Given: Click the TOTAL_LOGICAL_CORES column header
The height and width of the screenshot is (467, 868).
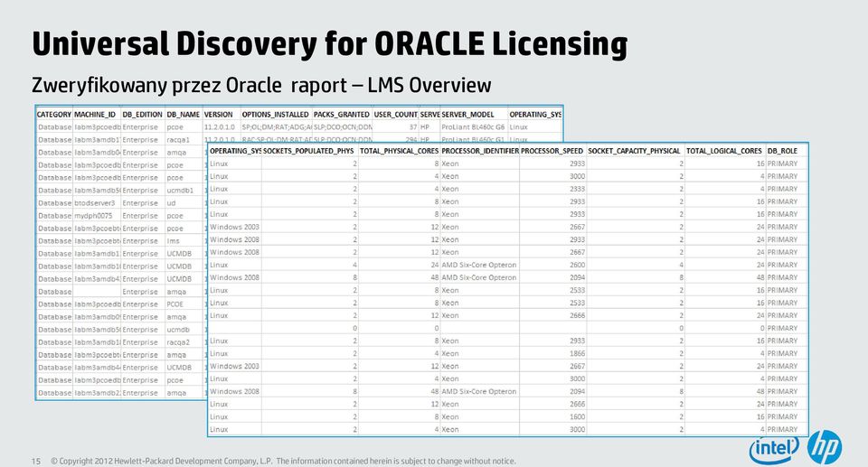Looking at the screenshot, I should coord(724,151).
